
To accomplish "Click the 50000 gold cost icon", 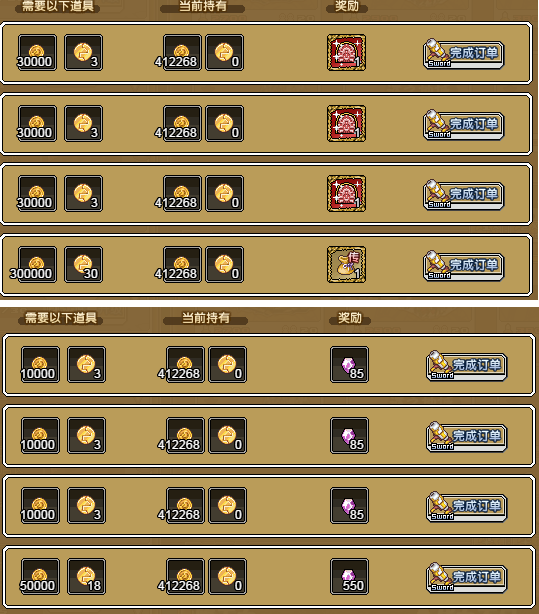I will [40, 577].
